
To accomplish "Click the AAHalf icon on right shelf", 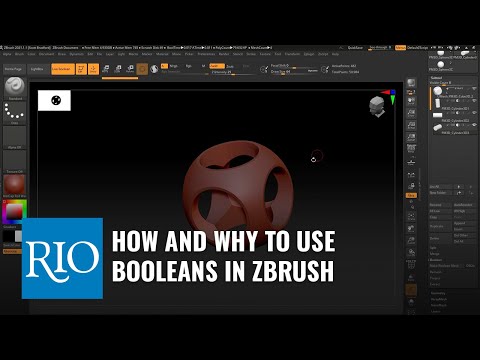I will (x=411, y=137).
